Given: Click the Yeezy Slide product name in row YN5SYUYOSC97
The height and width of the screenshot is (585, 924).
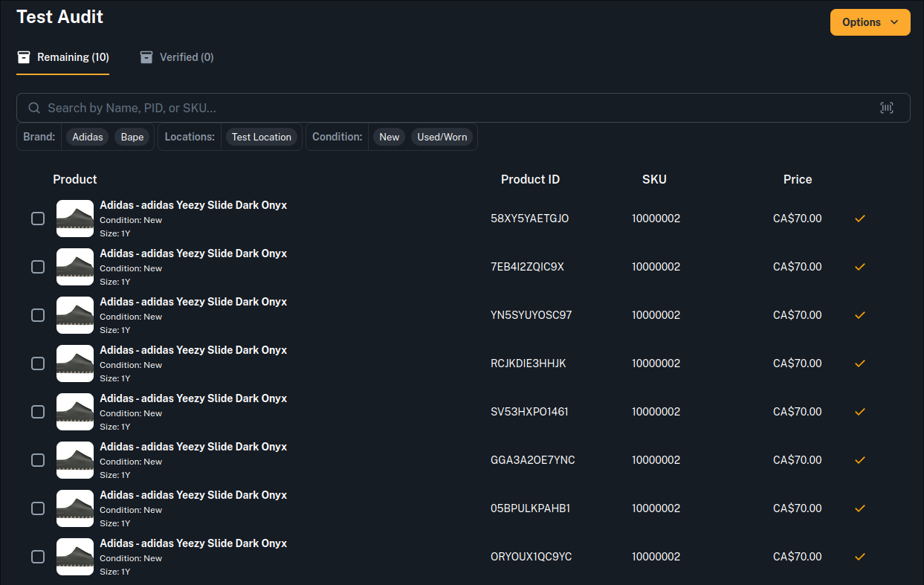Looking at the screenshot, I should [193, 302].
